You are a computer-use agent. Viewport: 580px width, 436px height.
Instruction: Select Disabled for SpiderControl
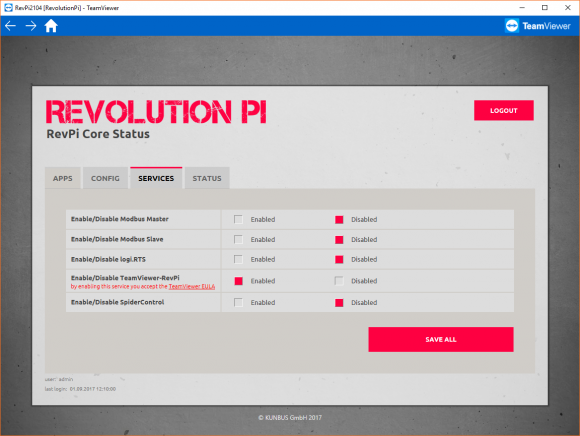pyautogui.click(x=339, y=303)
